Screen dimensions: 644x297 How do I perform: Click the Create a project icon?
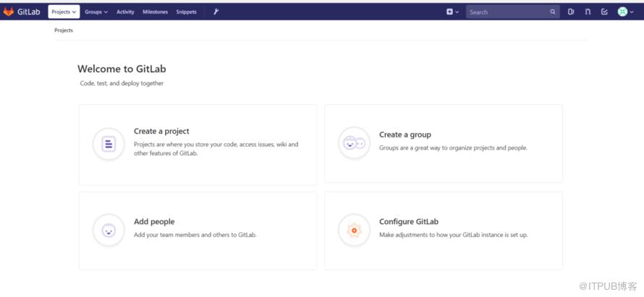109,144
